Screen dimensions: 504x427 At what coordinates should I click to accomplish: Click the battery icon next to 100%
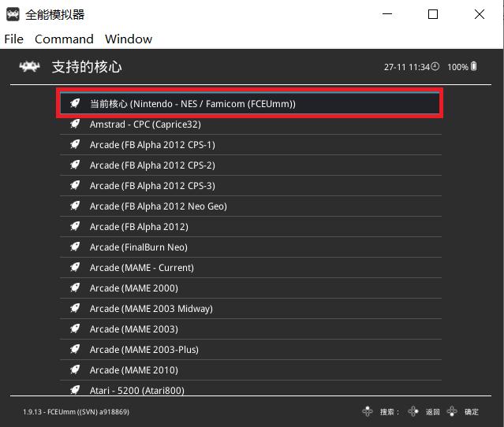[x=473, y=66]
